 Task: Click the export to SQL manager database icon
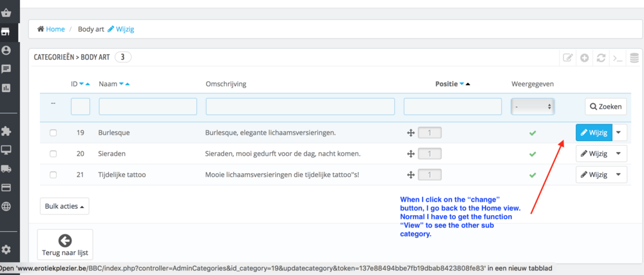click(x=634, y=58)
